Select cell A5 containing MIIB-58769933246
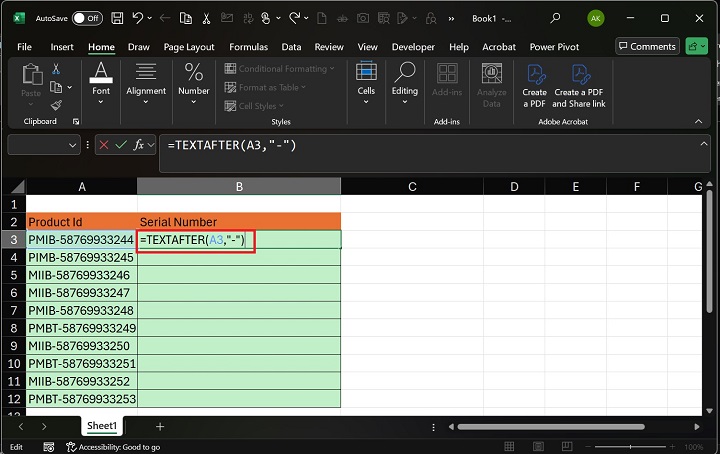The height and width of the screenshot is (454, 720). [x=81, y=275]
